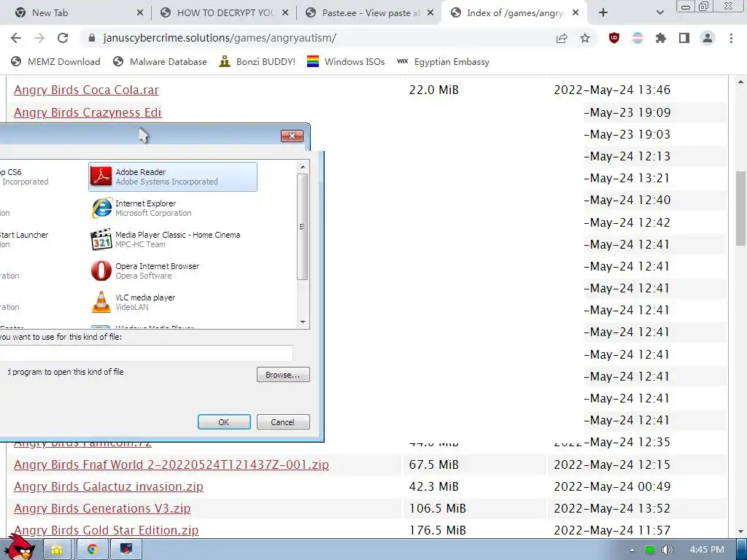Click the dialog program list scrollbar thumb
The width and height of the screenshot is (747, 560).
[302, 227]
